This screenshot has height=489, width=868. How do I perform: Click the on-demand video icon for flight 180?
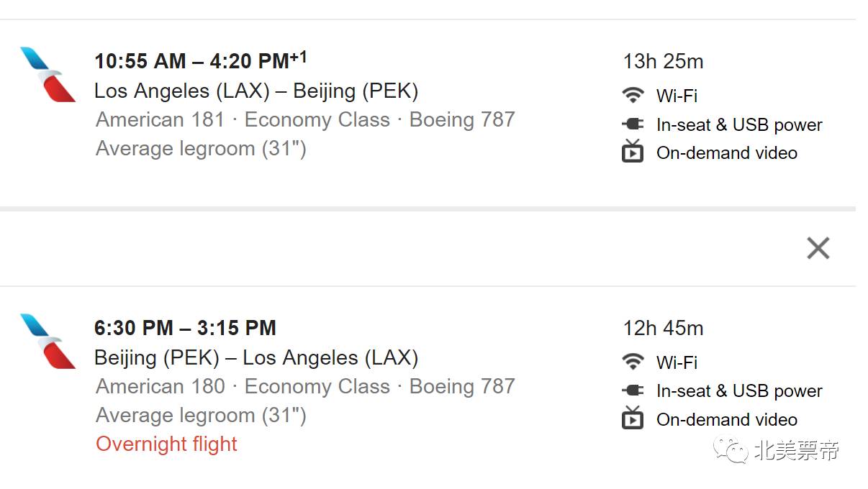pos(633,419)
